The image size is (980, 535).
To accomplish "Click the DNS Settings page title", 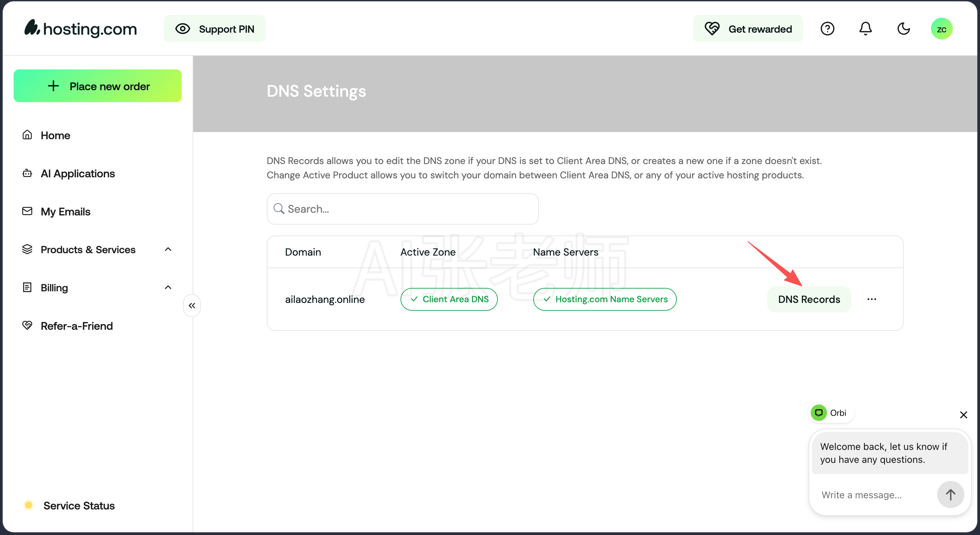I will [x=316, y=91].
